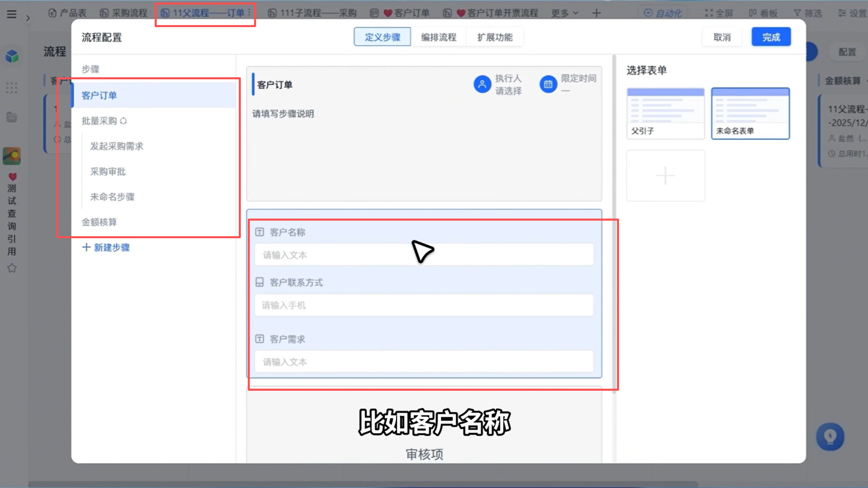Image resolution: width=868 pixels, height=488 pixels.
Task: Expand the sidebar with the chevron arrow
Action: [x=28, y=18]
